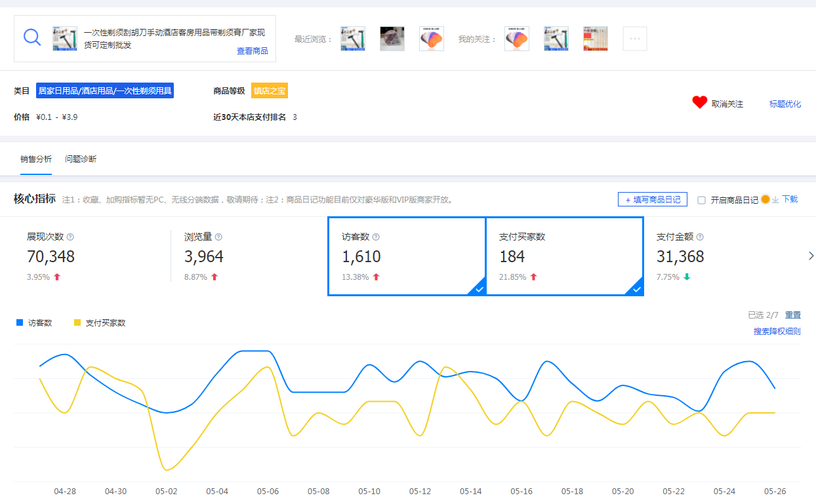Switch to the 问题诊断 tab

click(81, 159)
